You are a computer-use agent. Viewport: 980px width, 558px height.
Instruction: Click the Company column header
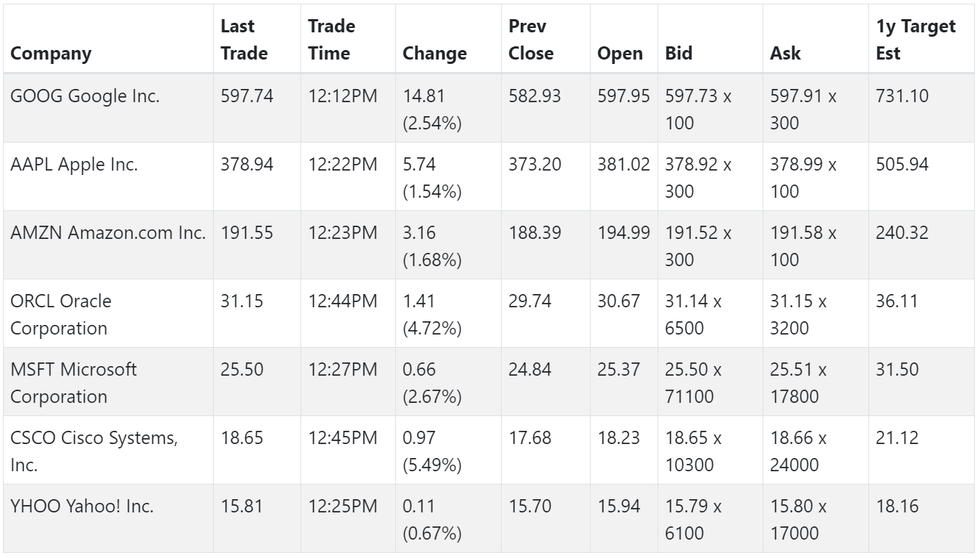pos(108,39)
